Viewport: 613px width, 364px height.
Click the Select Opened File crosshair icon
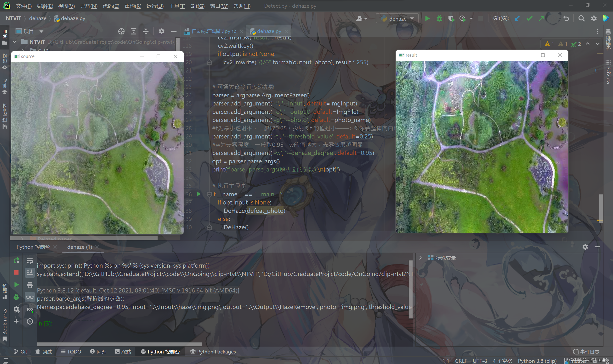[x=121, y=31]
